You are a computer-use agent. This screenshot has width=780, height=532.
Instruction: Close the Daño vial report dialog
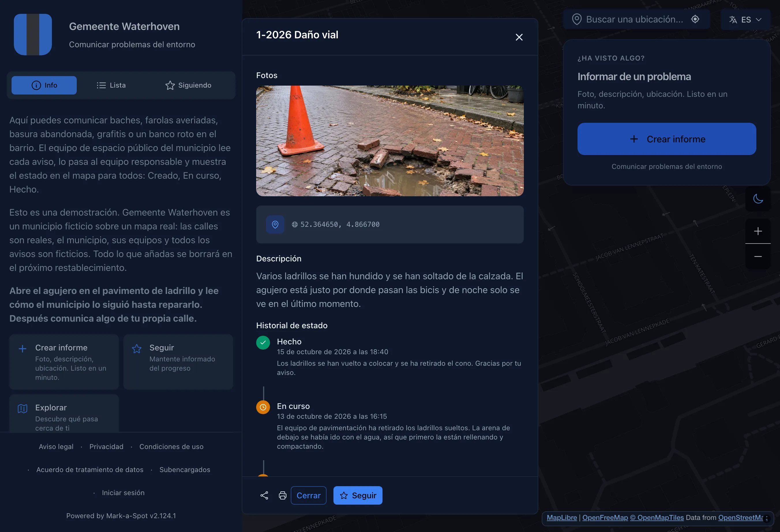click(x=519, y=37)
